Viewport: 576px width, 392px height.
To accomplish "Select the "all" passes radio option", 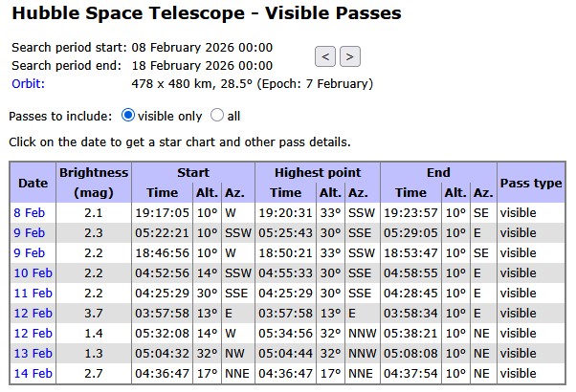I will pos(216,116).
